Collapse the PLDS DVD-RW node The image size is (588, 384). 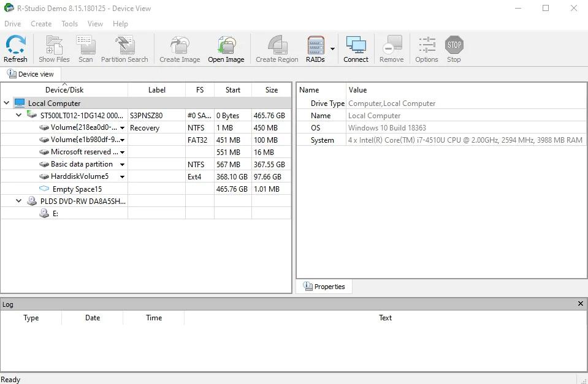point(18,201)
